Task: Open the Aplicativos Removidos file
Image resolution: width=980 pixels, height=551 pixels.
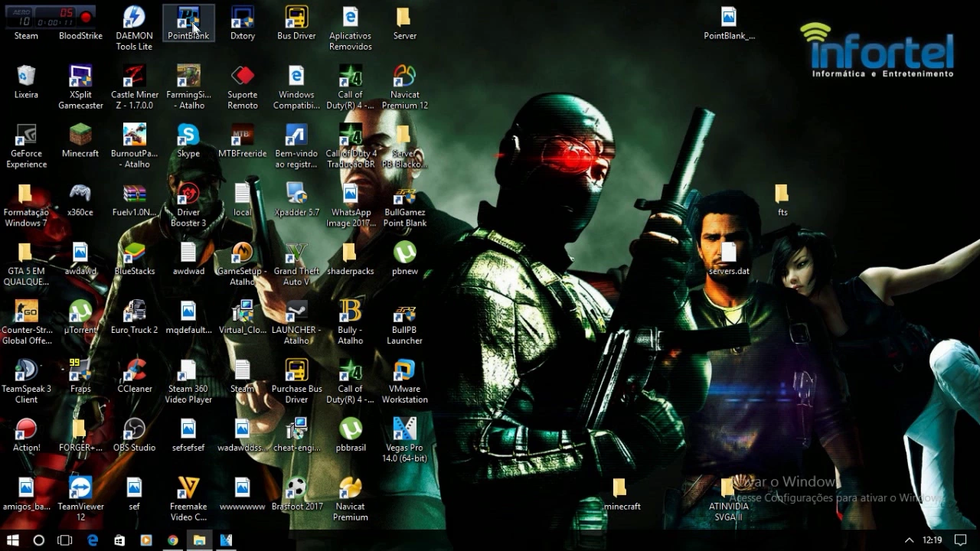Action: point(351,28)
